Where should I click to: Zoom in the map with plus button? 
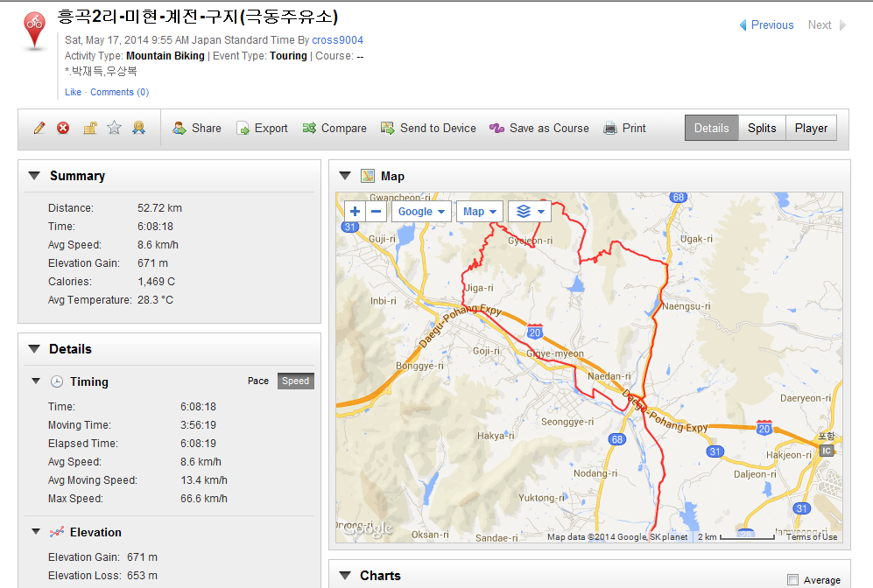point(356,212)
